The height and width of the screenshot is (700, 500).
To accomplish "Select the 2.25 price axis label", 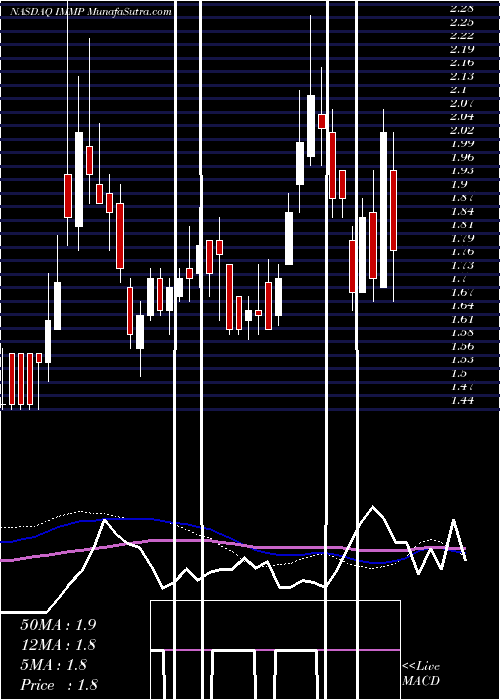I will pyautogui.click(x=462, y=22).
